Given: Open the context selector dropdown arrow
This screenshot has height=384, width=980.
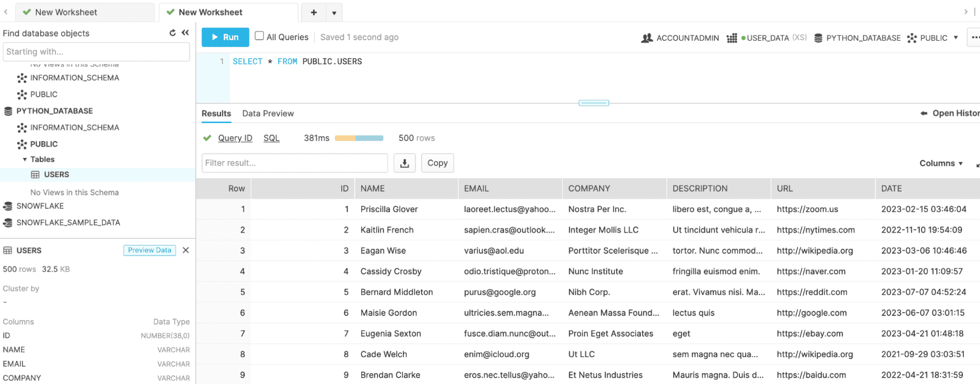Looking at the screenshot, I should point(956,38).
